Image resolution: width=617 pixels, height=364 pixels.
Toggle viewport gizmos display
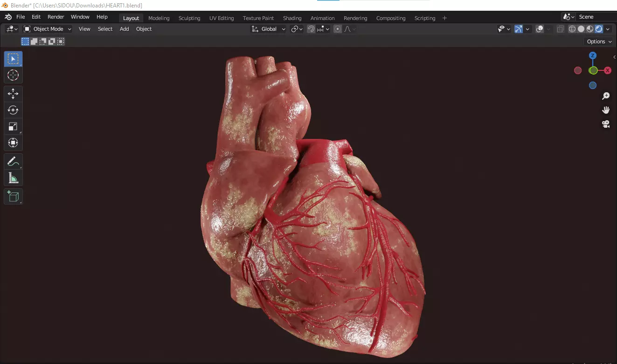click(x=519, y=29)
